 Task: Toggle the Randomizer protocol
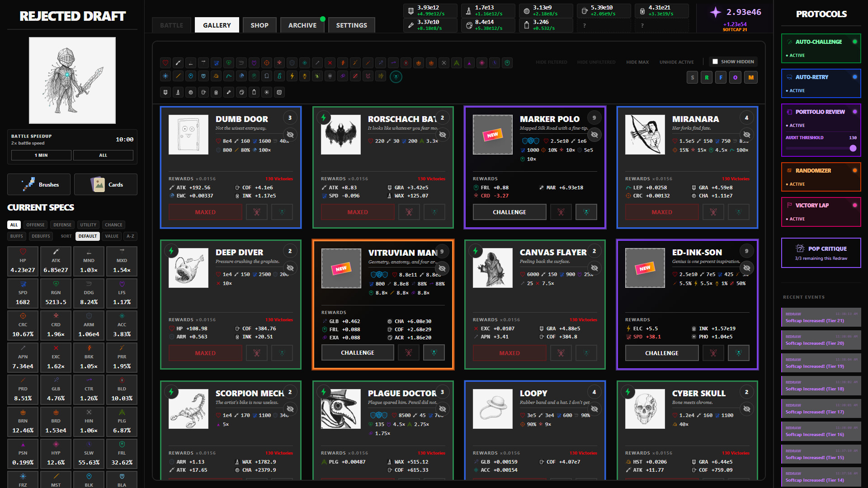coord(821,177)
